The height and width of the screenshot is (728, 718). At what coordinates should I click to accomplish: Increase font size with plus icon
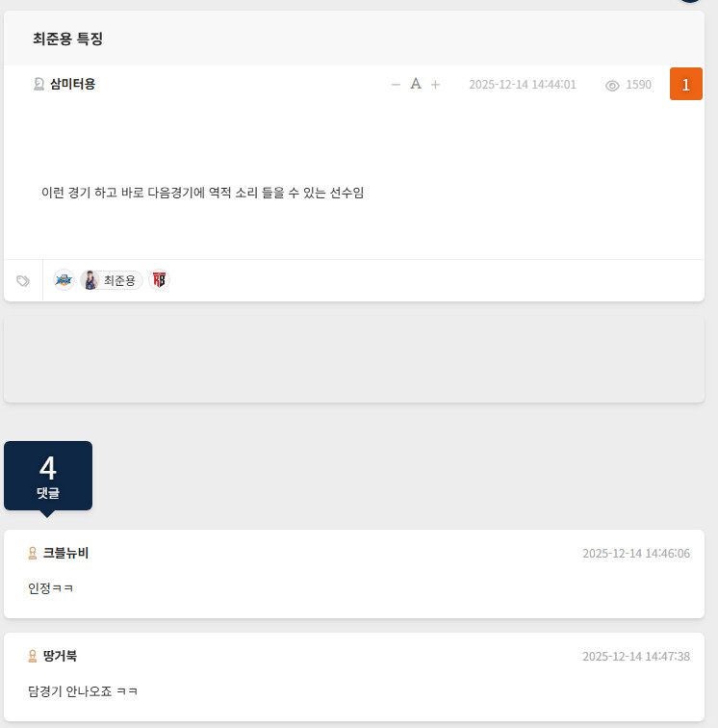tap(435, 85)
